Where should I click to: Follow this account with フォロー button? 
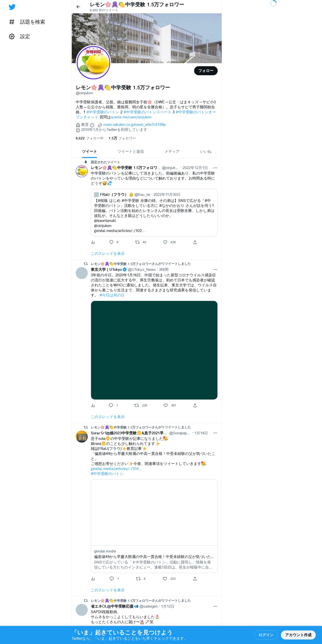point(206,71)
